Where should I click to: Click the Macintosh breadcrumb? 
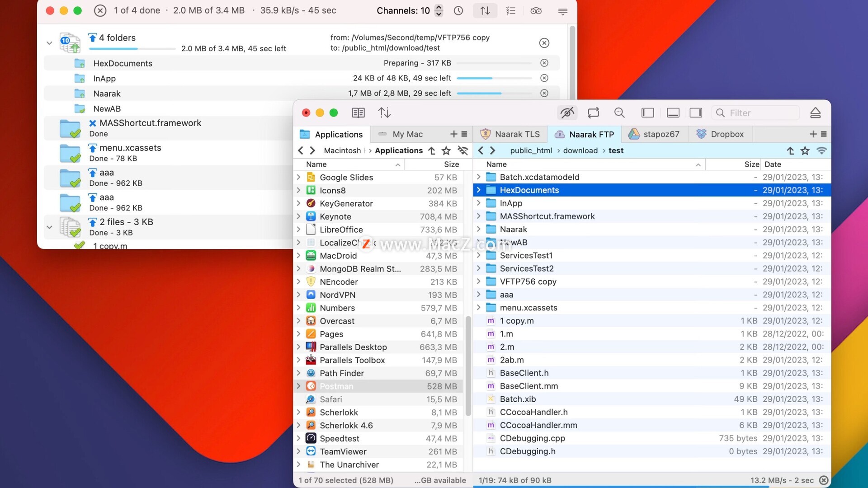342,150
